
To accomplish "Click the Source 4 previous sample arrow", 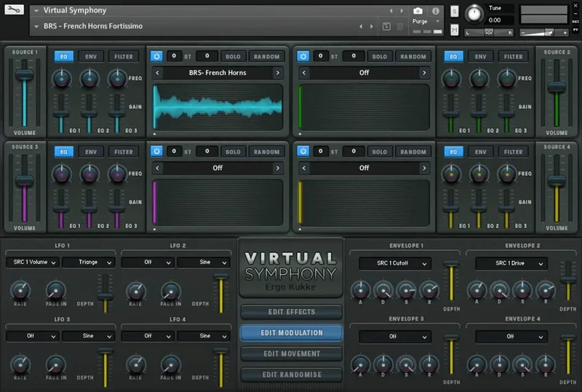I will click(x=304, y=168).
